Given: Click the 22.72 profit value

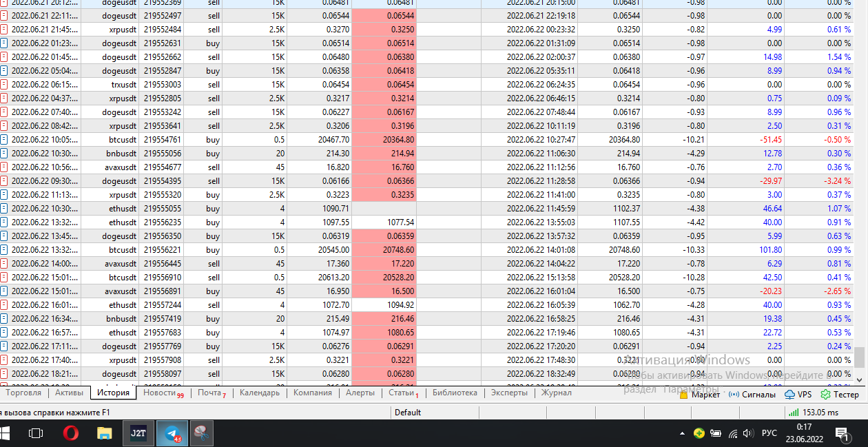Looking at the screenshot, I should 772,333.
